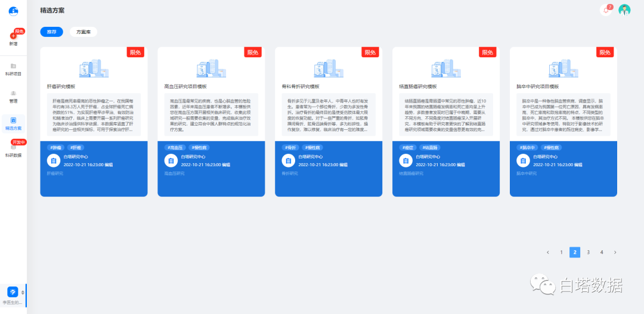Viewport: 644px width, 314px height.
Task: Open the 结直肠癌研究模板 title
Action: 417,86
